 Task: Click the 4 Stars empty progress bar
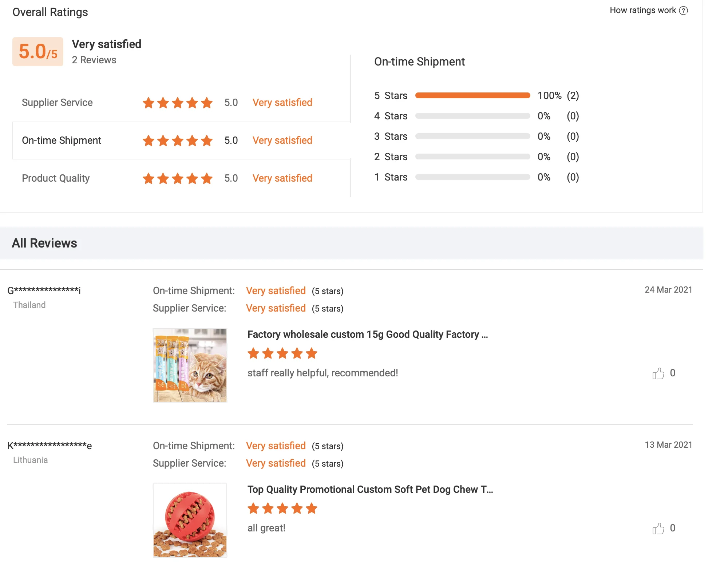(472, 116)
